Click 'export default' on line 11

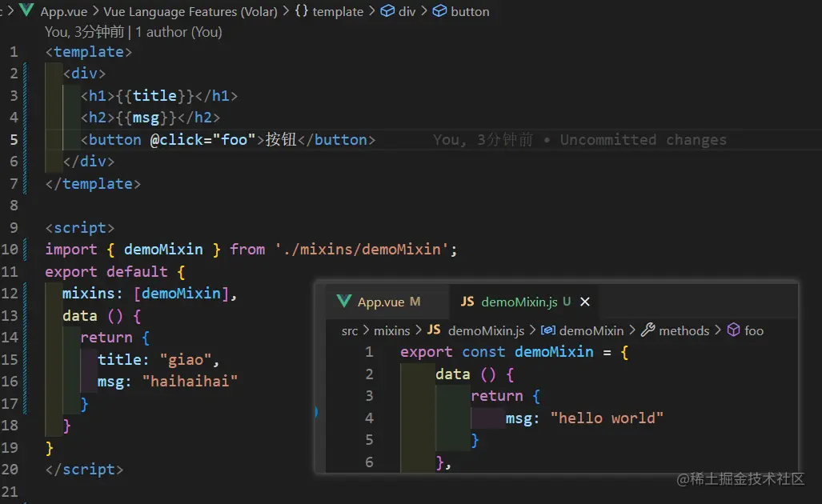106,272
